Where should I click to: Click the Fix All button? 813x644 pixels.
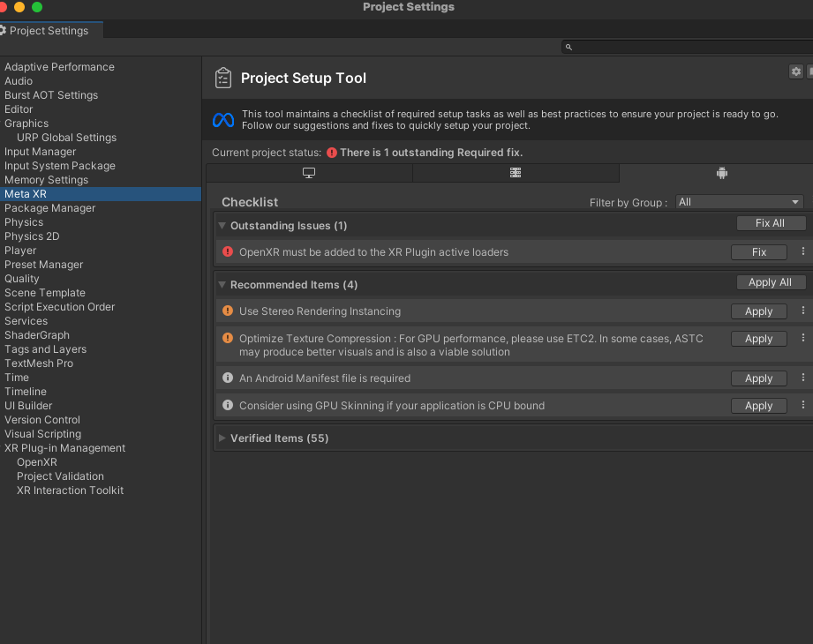click(x=770, y=223)
